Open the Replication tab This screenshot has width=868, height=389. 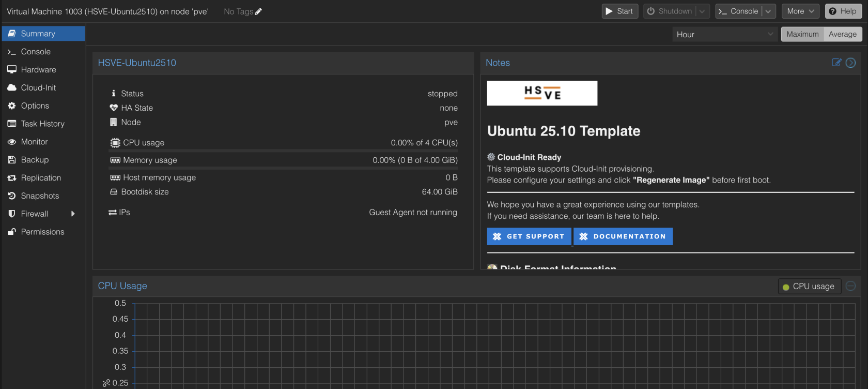tap(43, 178)
